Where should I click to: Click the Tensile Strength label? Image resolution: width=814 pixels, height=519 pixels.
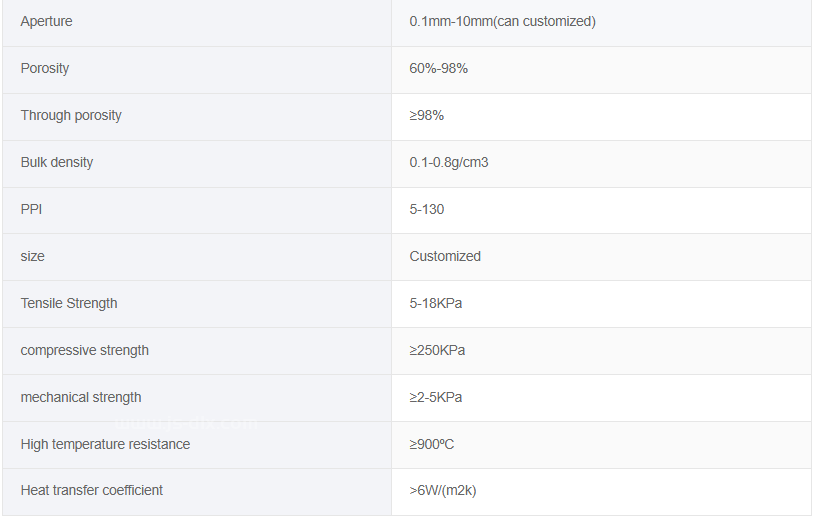click(x=69, y=303)
